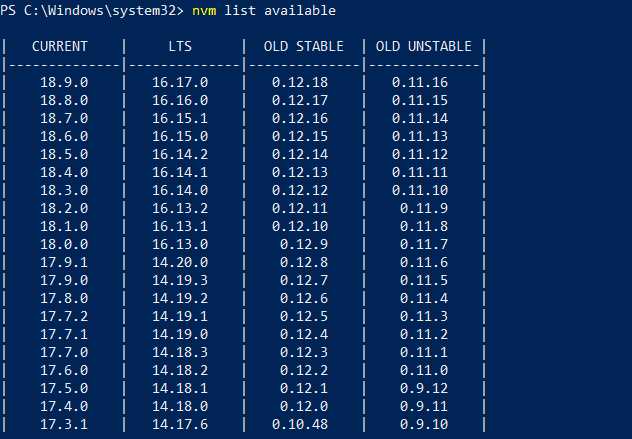Select LTS version 14.18.0
The image size is (632, 439).
pyautogui.click(x=180, y=406)
